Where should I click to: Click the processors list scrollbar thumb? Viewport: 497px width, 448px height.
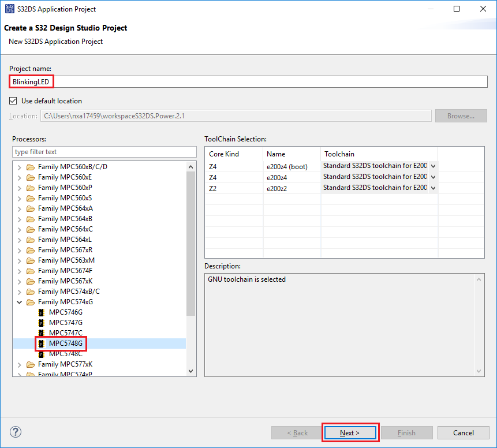pyautogui.click(x=190, y=244)
